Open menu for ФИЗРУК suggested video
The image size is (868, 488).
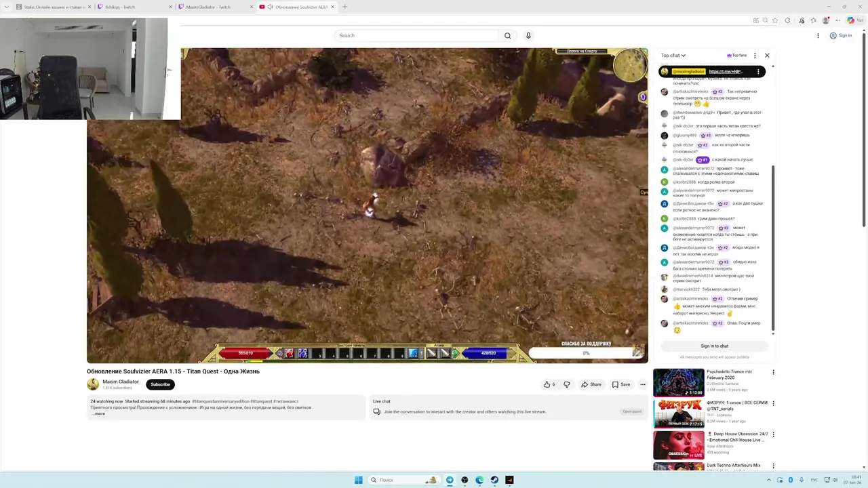click(x=773, y=403)
